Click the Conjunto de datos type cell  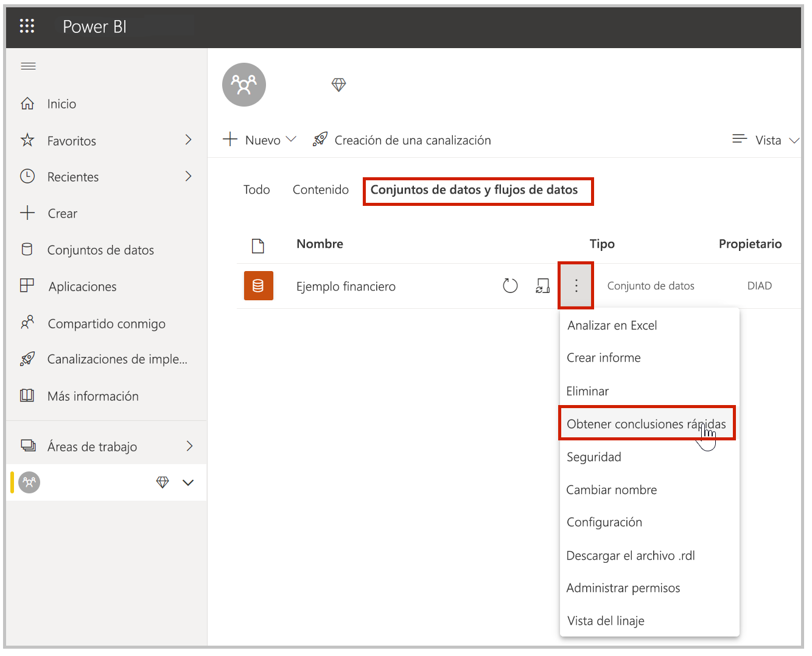click(x=651, y=286)
